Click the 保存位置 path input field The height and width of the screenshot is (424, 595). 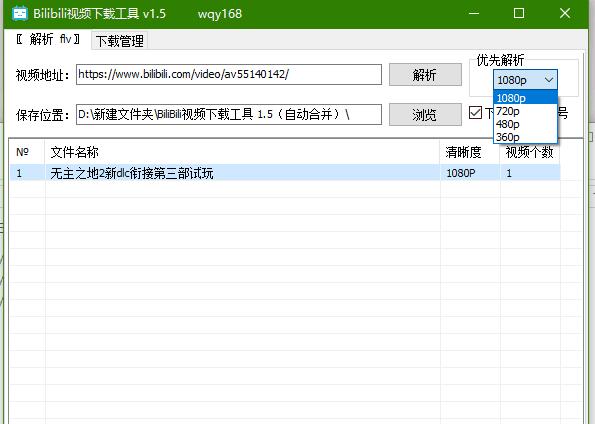point(229,114)
